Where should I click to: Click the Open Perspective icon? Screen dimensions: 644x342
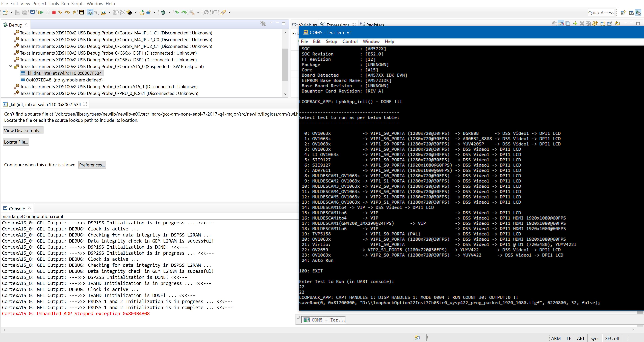coord(624,13)
